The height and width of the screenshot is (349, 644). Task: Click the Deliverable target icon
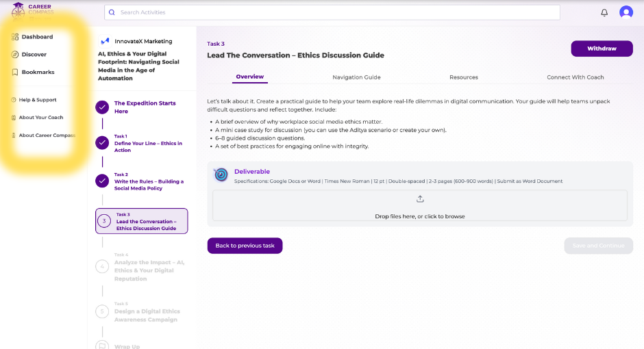(221, 174)
